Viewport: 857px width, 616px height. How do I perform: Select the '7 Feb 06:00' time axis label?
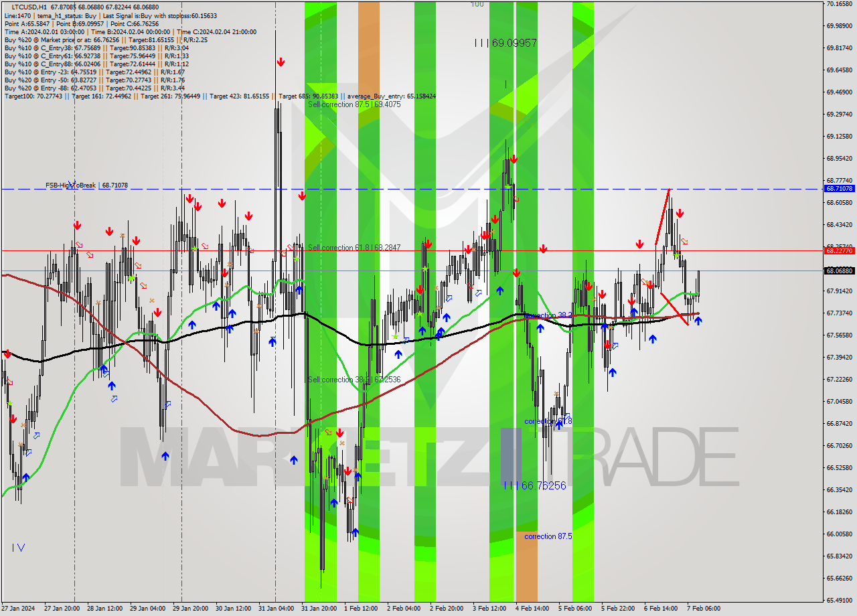pos(704,609)
